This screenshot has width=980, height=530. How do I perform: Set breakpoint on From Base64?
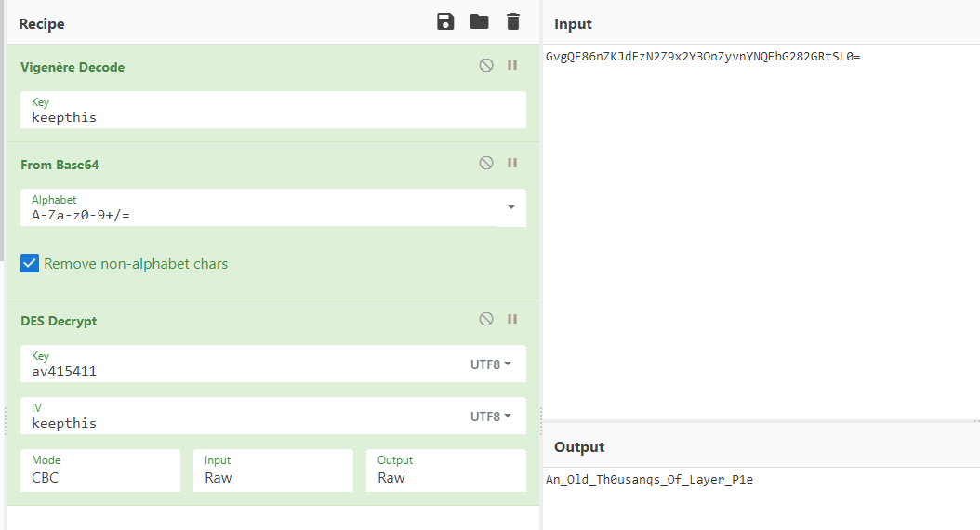(511, 164)
